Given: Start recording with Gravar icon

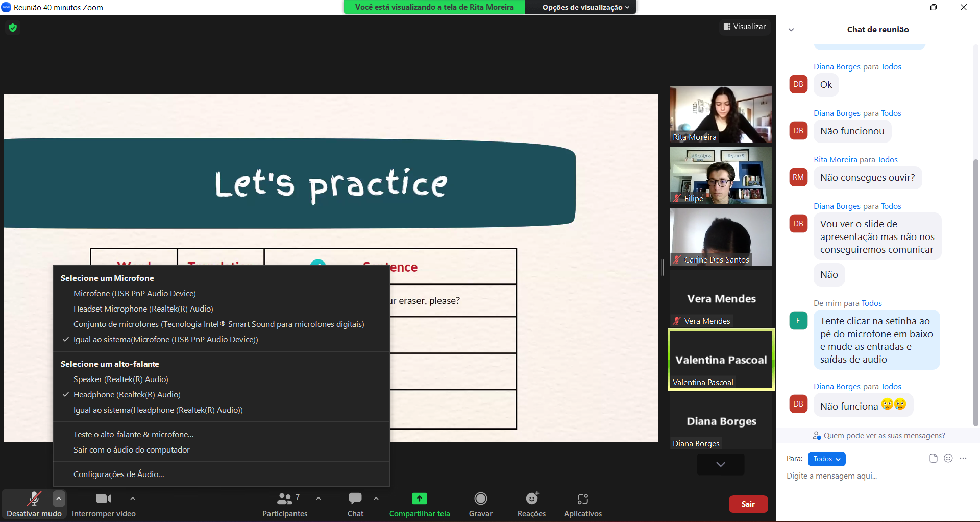Looking at the screenshot, I should 481,499.
